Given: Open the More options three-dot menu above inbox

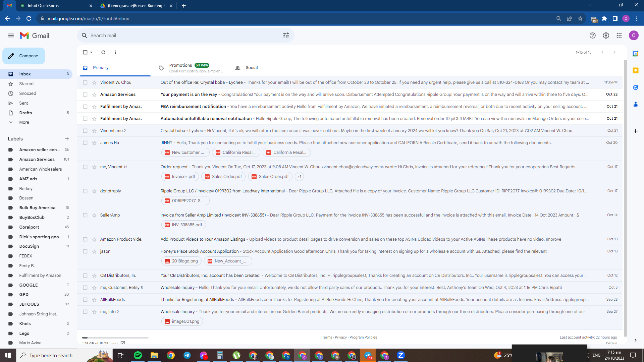Looking at the screenshot, I should [x=115, y=52].
